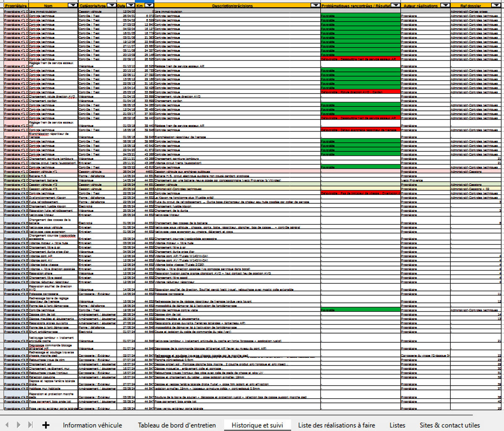Go to previous sheet with left arrow
The height and width of the screenshot is (431, 504).
coord(7,425)
